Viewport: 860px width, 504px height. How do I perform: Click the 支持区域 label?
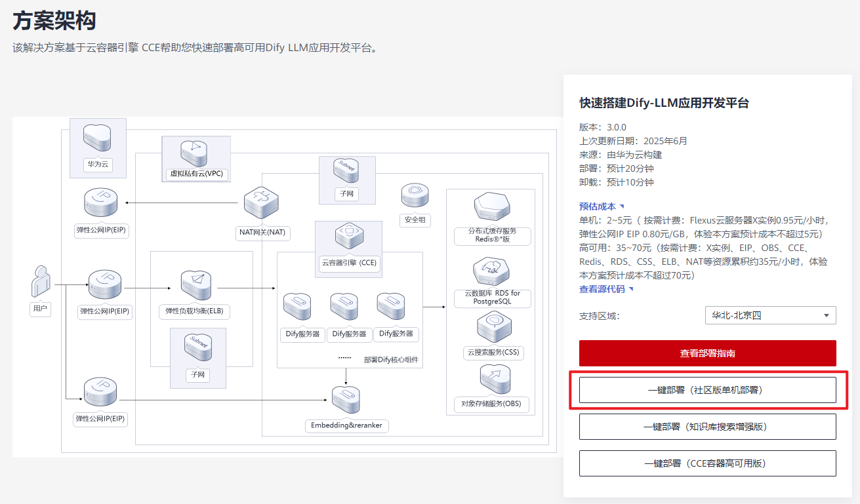599,316
